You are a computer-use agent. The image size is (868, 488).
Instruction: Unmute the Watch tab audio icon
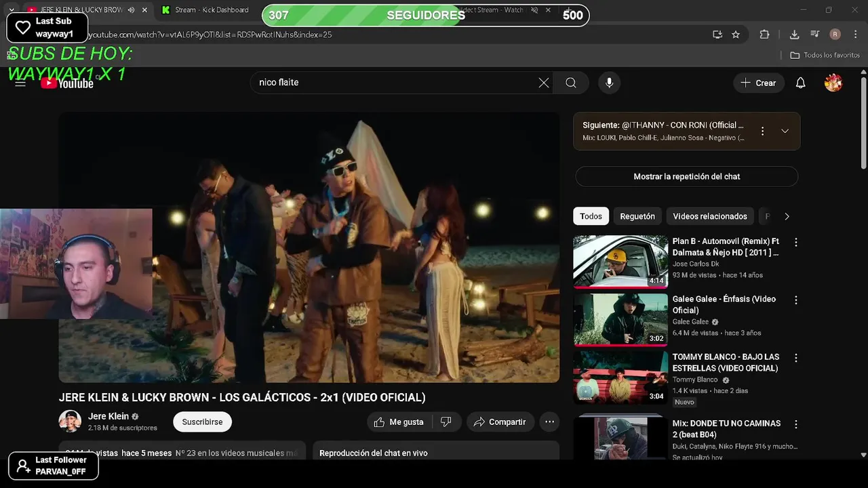[x=534, y=10]
